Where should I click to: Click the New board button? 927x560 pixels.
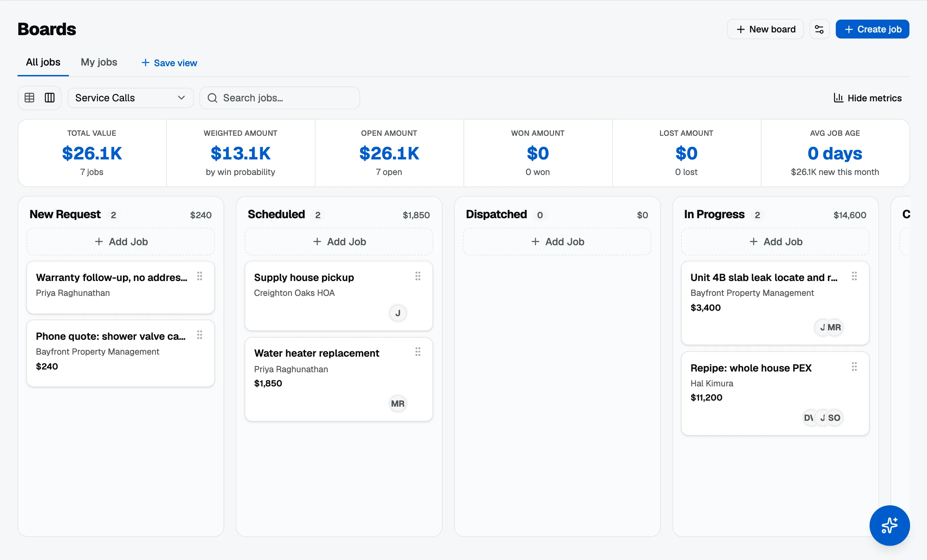(765, 29)
